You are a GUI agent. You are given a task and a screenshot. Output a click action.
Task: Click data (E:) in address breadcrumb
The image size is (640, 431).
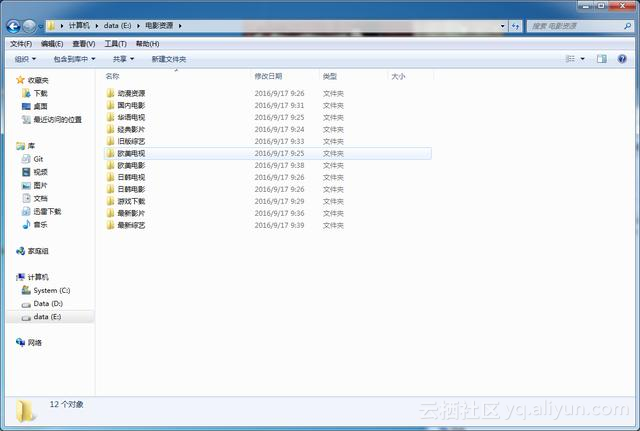click(x=118, y=26)
